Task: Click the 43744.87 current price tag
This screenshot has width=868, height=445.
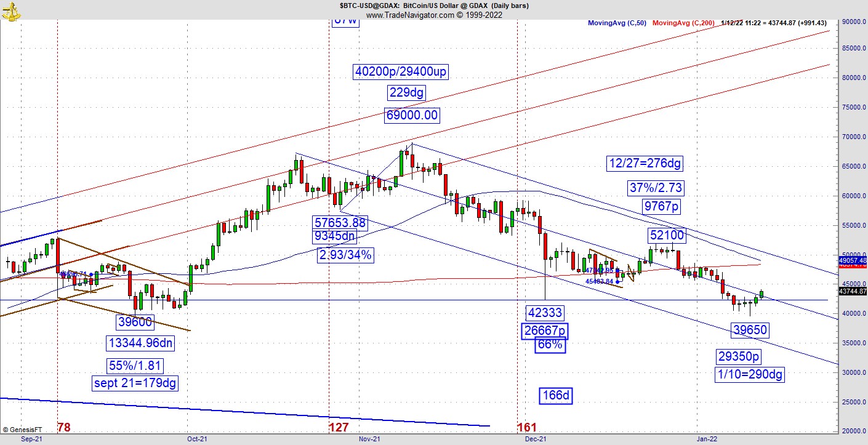Action: coord(853,292)
